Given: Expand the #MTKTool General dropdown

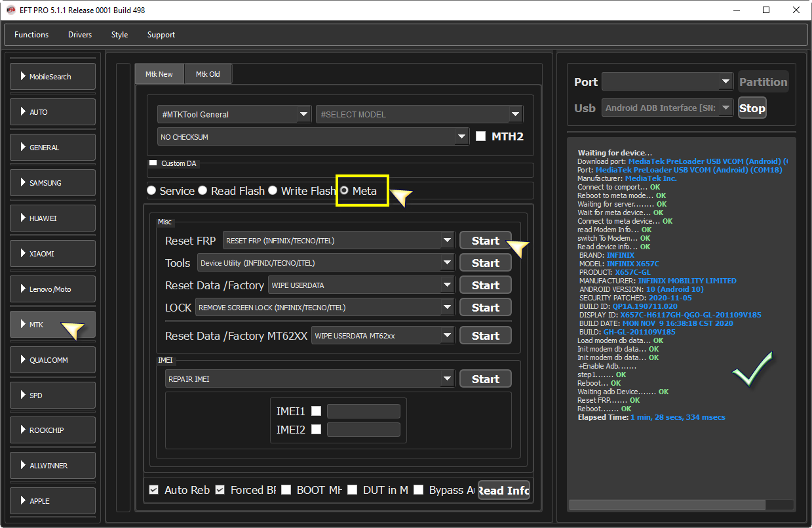Looking at the screenshot, I should coord(234,114).
